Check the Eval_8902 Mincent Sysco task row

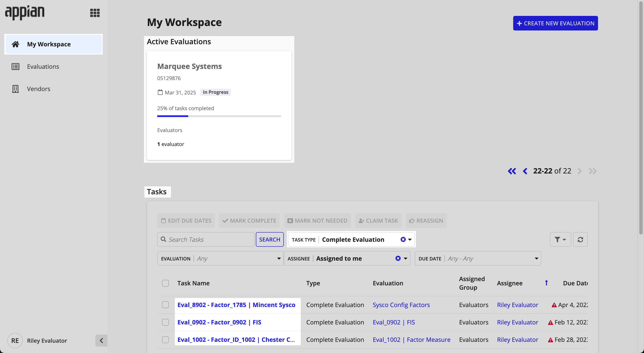point(165,305)
